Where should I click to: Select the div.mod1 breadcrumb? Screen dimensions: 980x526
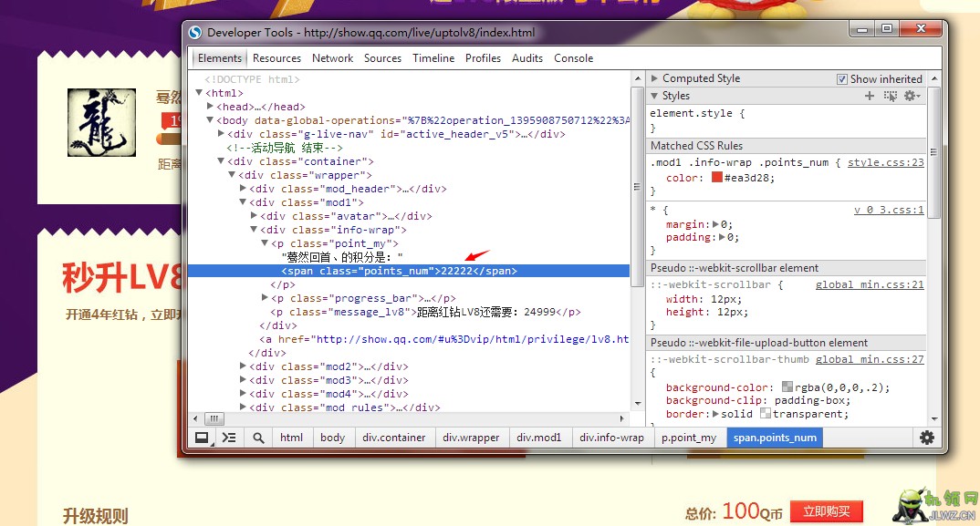[538, 438]
